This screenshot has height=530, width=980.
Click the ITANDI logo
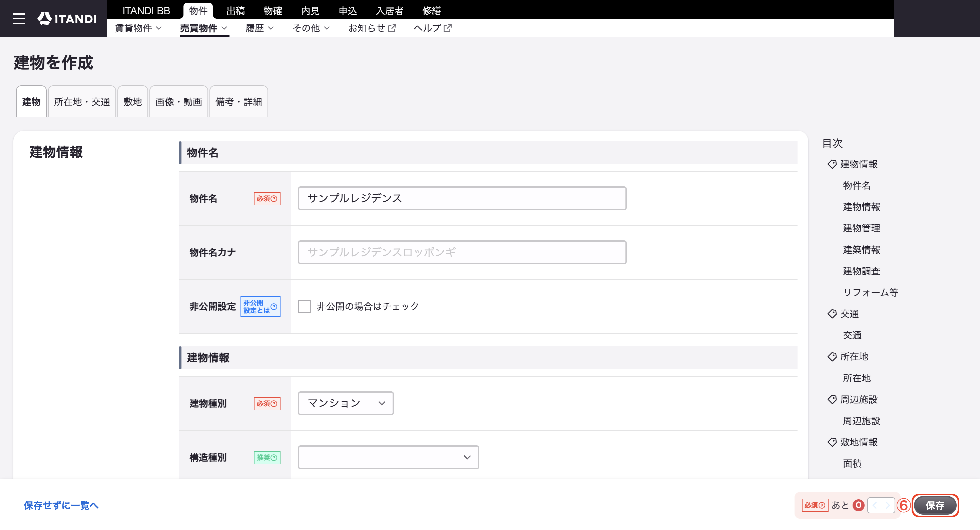[x=67, y=19]
